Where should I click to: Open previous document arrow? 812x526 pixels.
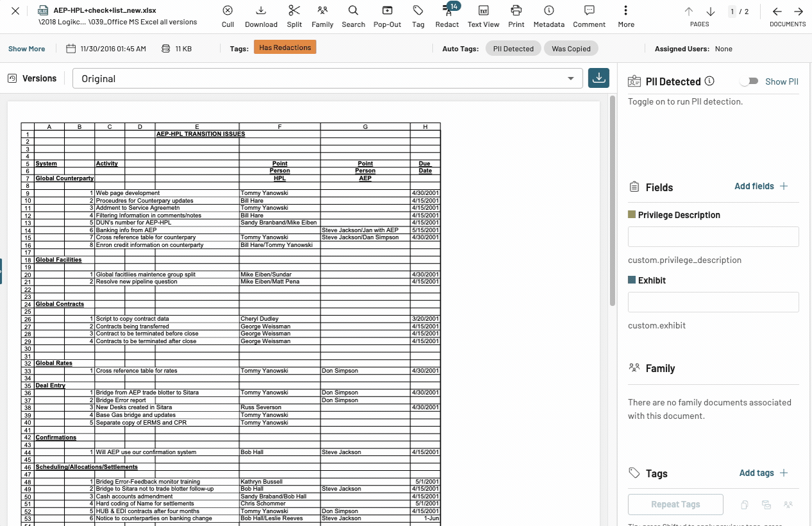click(777, 12)
